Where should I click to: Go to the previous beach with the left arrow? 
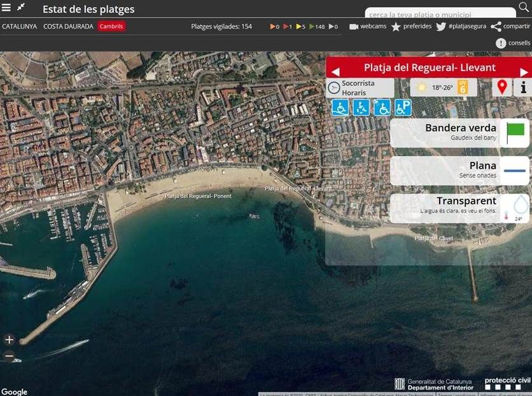tap(335, 72)
